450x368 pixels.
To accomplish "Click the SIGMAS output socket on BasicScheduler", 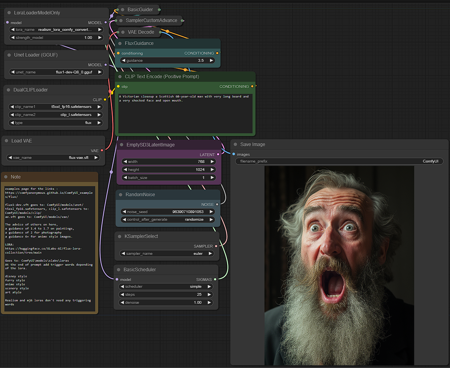I will point(215,279).
